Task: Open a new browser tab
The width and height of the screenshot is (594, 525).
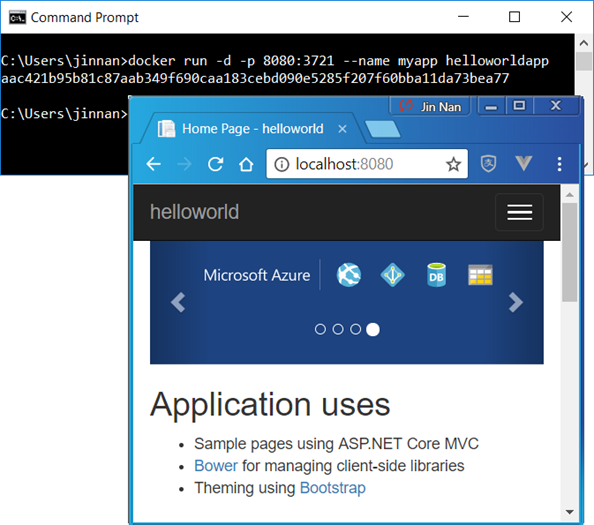Action: (382, 129)
